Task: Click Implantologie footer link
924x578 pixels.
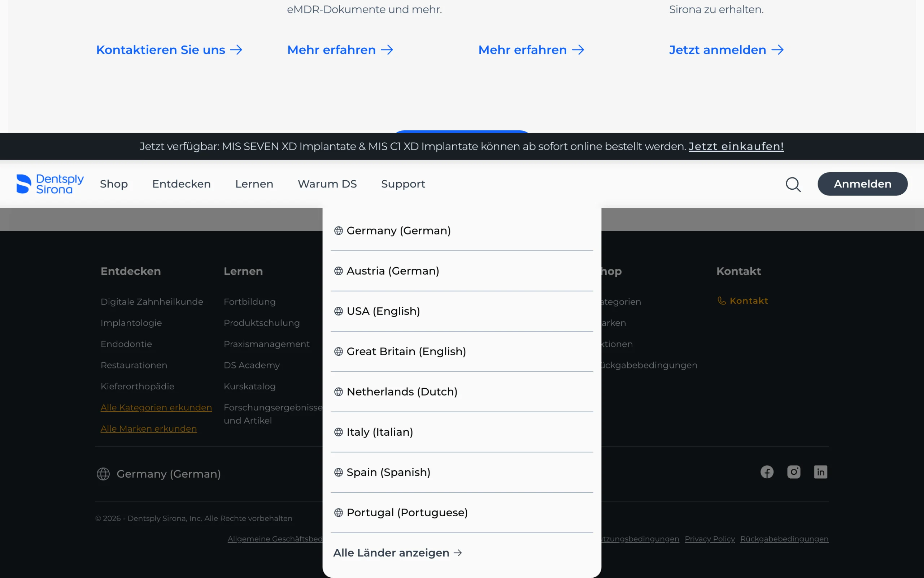Action: click(131, 323)
